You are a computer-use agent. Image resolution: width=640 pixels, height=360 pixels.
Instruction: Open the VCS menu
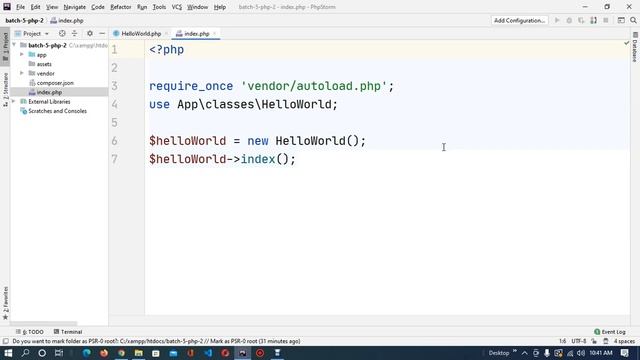point(176,7)
